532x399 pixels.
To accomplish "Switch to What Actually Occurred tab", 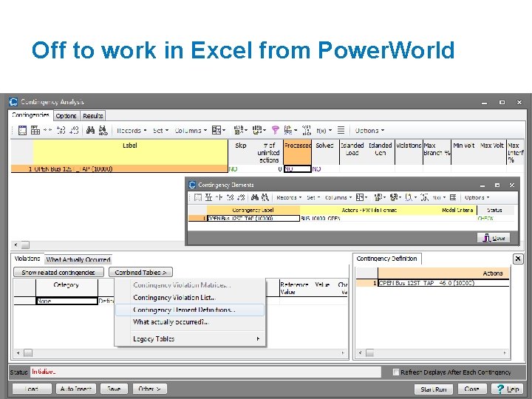I will pyautogui.click(x=78, y=259).
